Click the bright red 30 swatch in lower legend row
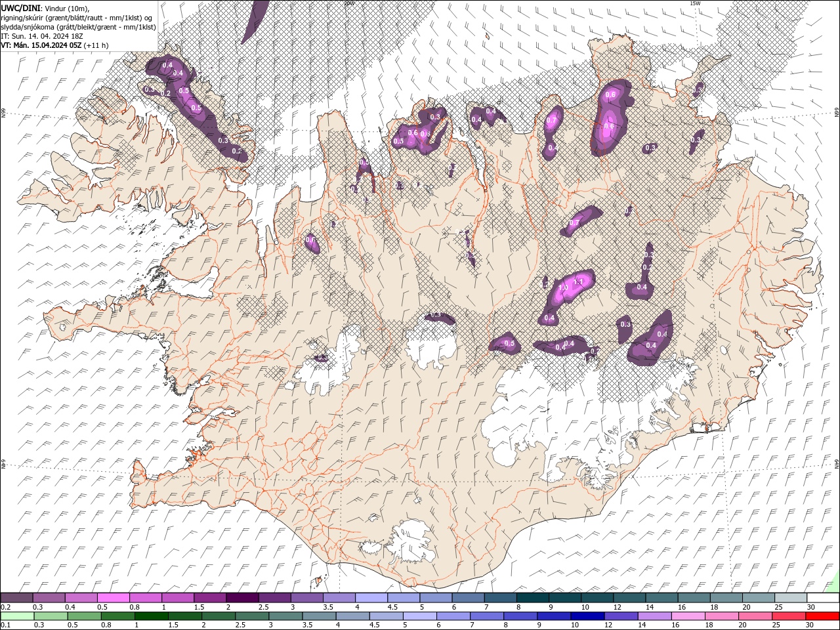The image size is (840, 630). tap(823, 616)
